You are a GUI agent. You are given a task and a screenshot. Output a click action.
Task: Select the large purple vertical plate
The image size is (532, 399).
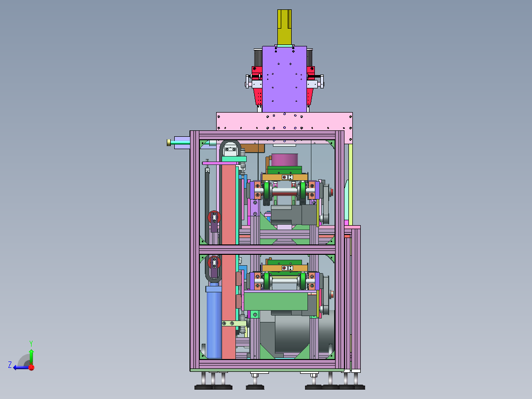pyautogui.click(x=284, y=79)
